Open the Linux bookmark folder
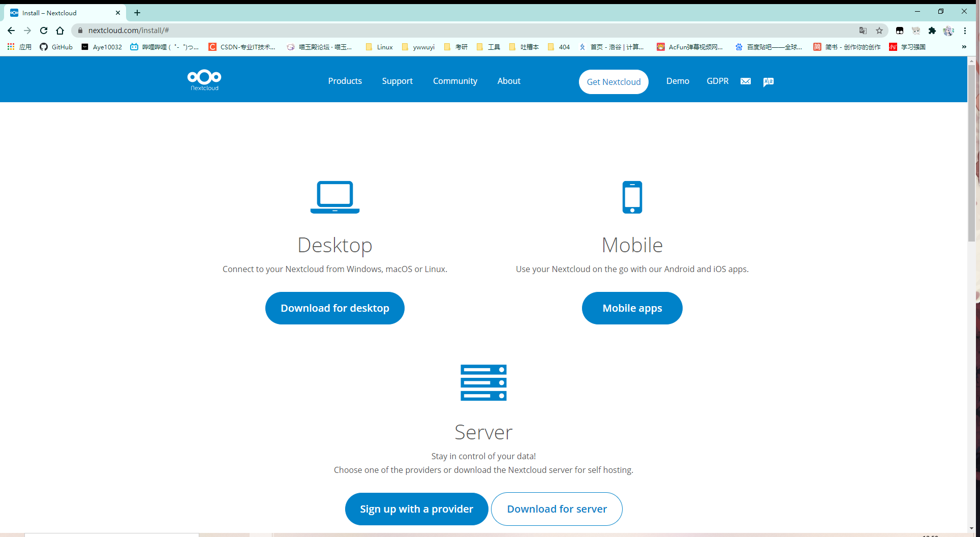This screenshot has height=537, width=980. [x=379, y=47]
